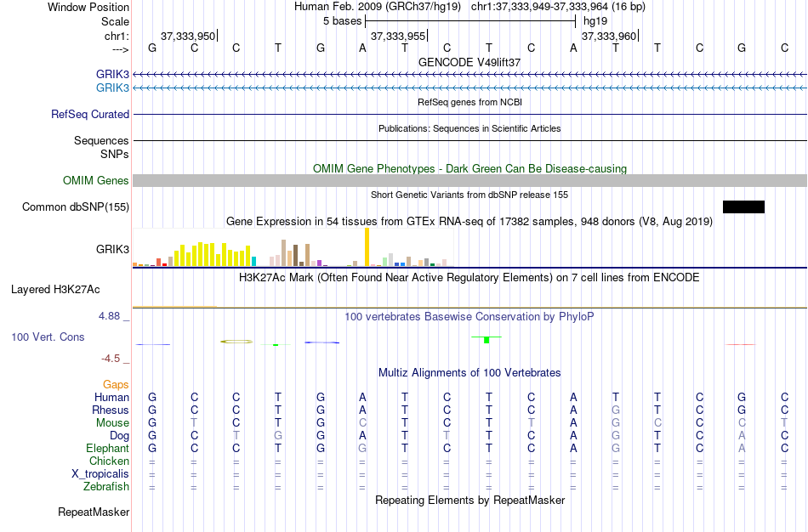
Task: Open the Short Genetic Variants dbSNP title
Action: coord(469,195)
